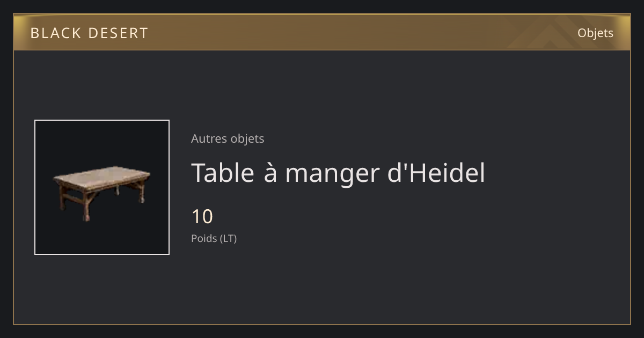
Task: Click the Poids (LT) label
Action: pos(214,238)
